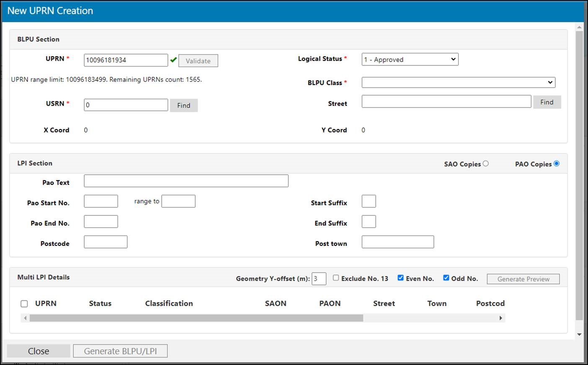Click the dialog's vertical scrollbar thumb
The width and height of the screenshot is (588, 365).
(x=580, y=176)
